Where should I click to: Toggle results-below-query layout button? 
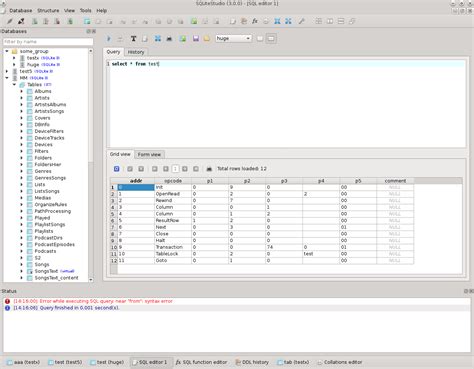271,39
